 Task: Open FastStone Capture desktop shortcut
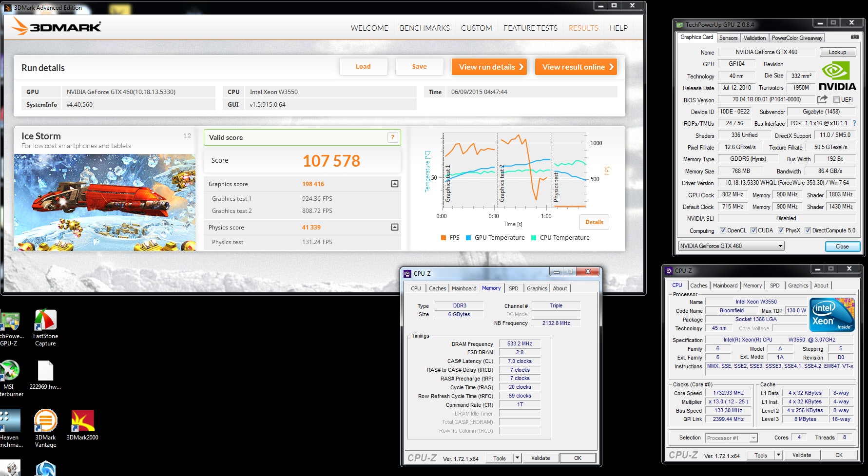click(45, 327)
